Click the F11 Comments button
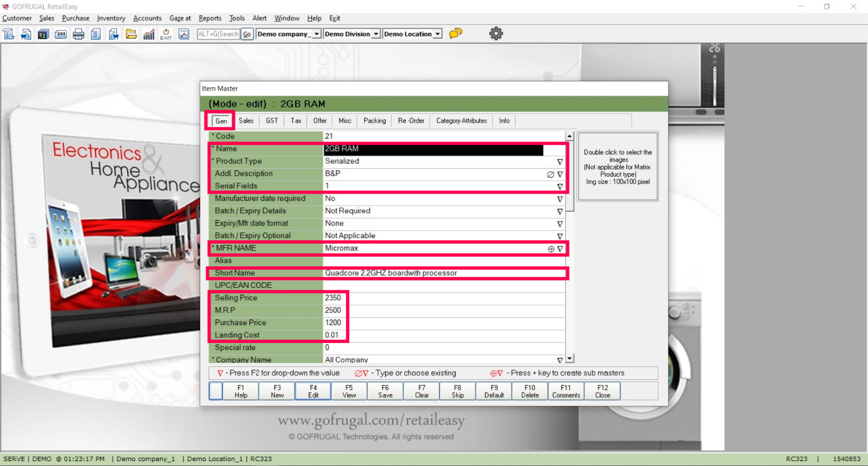868x466 pixels. click(x=566, y=391)
